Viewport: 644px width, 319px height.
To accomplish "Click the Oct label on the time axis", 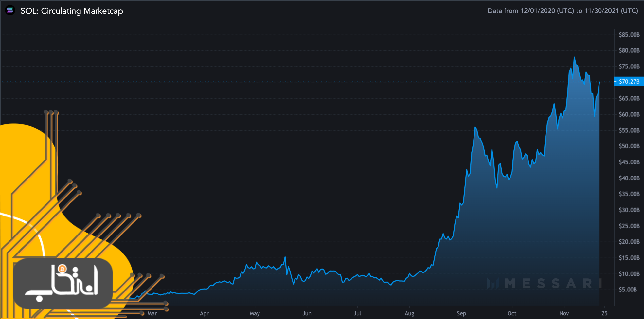I will click(512, 313).
